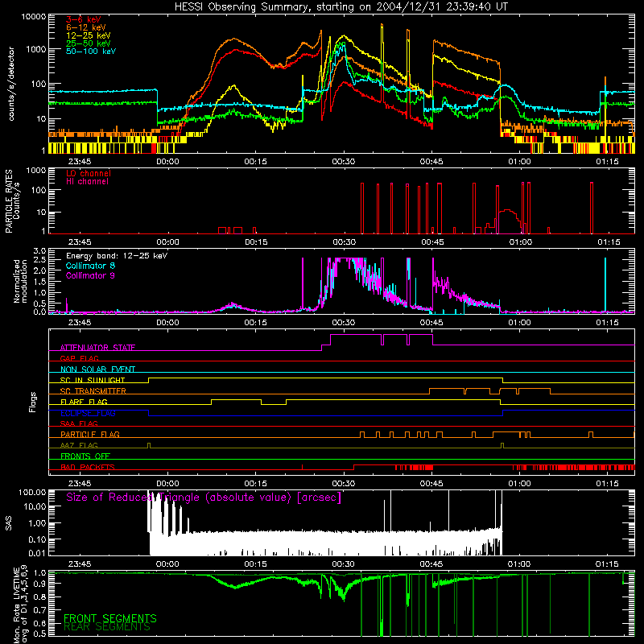Screen dimensions: 644x644
Task: Click the REAR SEGMENTS legend label
Action: (107, 627)
